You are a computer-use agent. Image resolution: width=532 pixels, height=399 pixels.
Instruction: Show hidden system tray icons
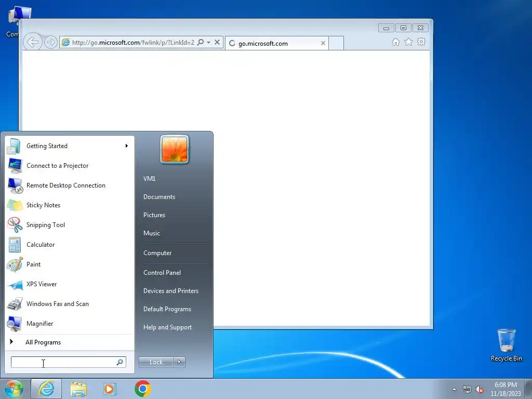(x=454, y=389)
